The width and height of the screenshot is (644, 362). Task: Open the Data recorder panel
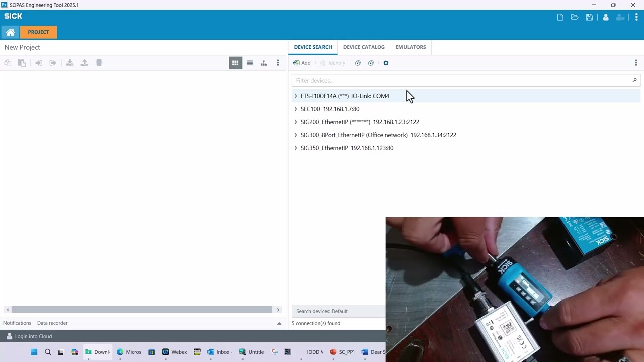(x=52, y=323)
